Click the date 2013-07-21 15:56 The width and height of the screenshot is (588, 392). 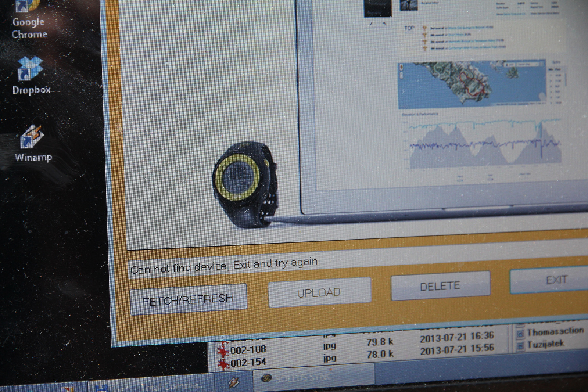point(457,349)
